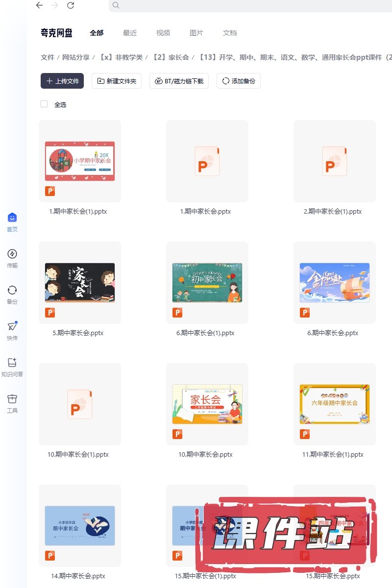Viewport: 392px width, 588px height.
Task: Open the 知识问答 sidebar icon
Action: (12, 363)
